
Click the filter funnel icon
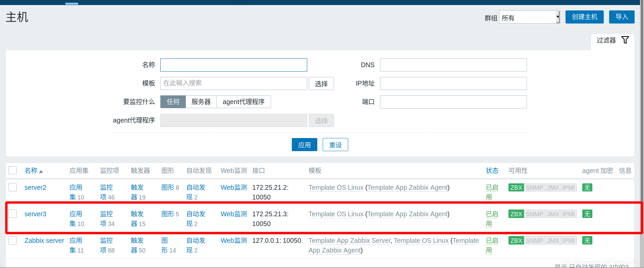(x=625, y=40)
